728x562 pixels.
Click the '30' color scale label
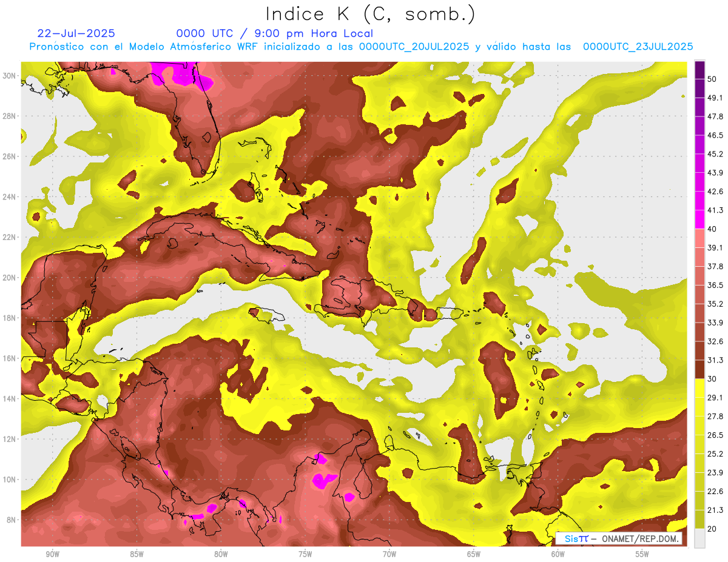712,379
